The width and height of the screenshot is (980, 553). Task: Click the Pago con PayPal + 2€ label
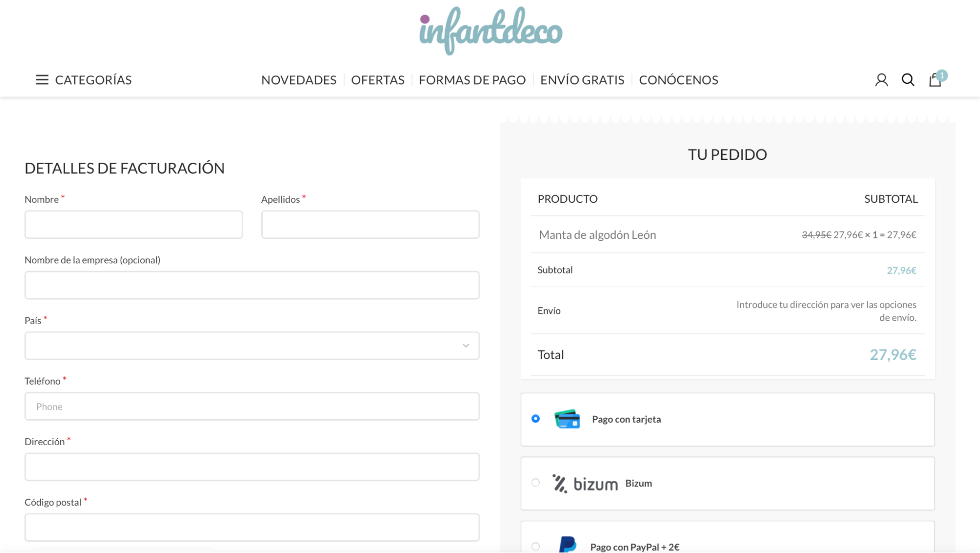click(634, 547)
